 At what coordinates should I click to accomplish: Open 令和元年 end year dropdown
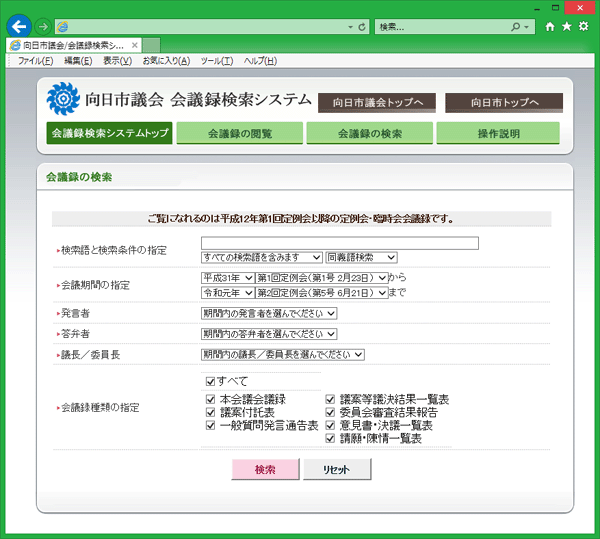228,293
